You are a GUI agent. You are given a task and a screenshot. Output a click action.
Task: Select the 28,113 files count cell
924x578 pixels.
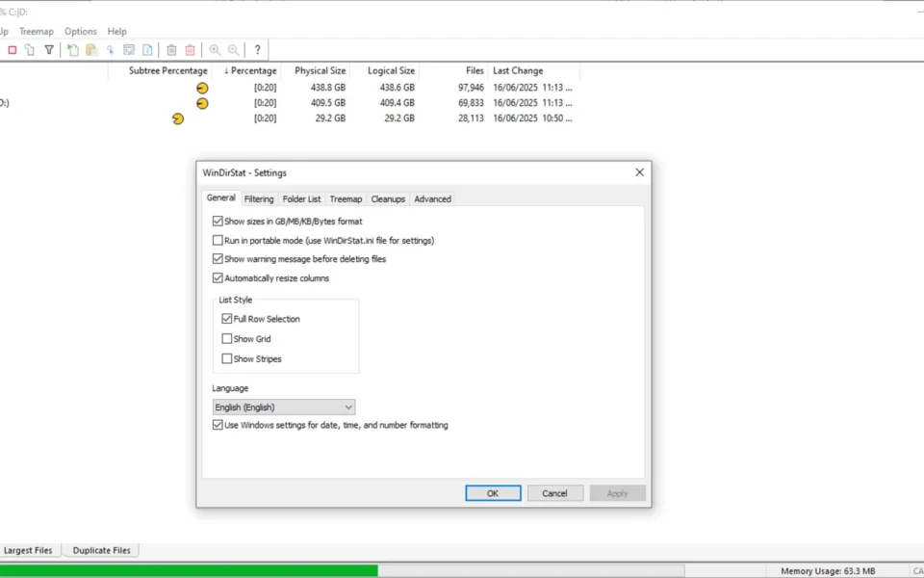(x=471, y=118)
